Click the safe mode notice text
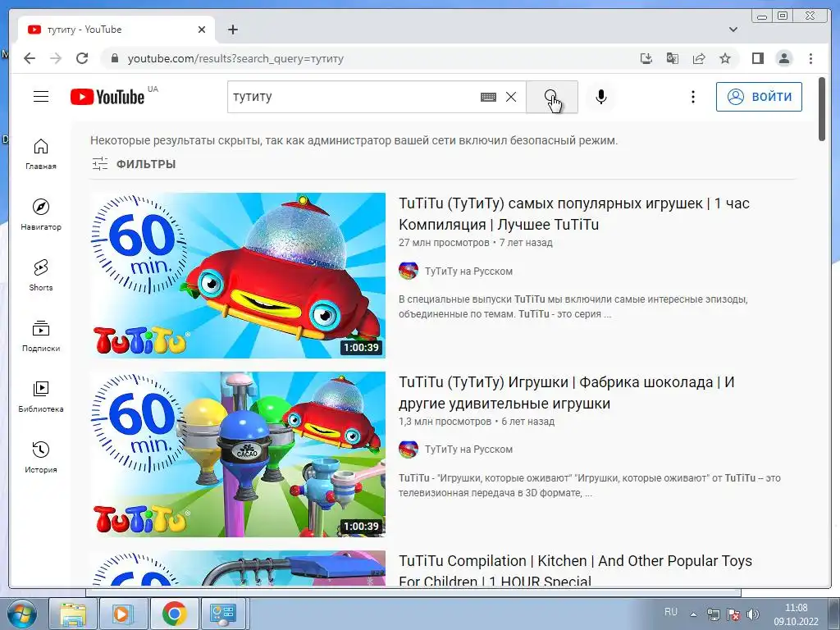The image size is (840, 630). 354,140
